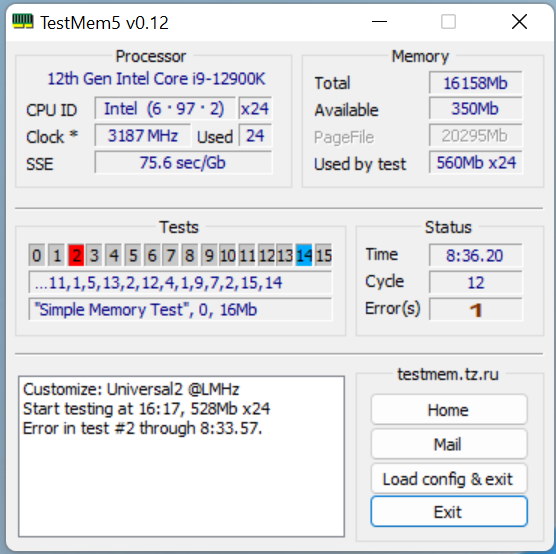The image size is (556, 554).
Task: Click the Clock * label
Action: click(x=52, y=137)
